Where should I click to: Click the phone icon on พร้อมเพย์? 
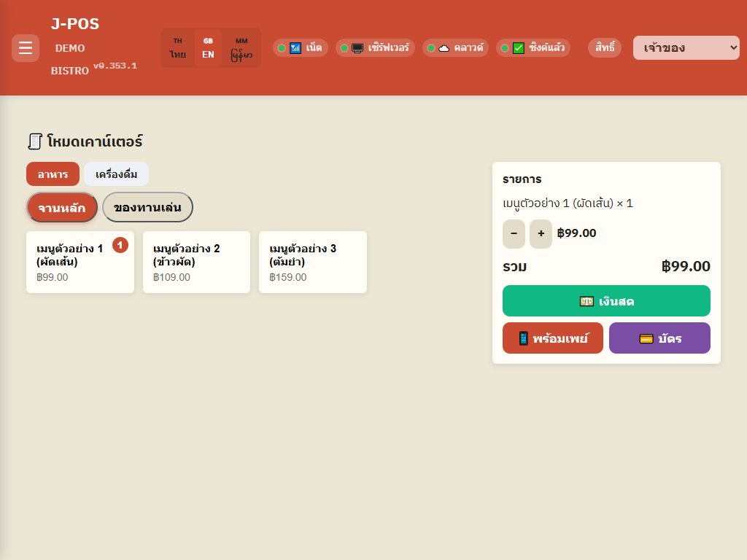click(x=523, y=338)
